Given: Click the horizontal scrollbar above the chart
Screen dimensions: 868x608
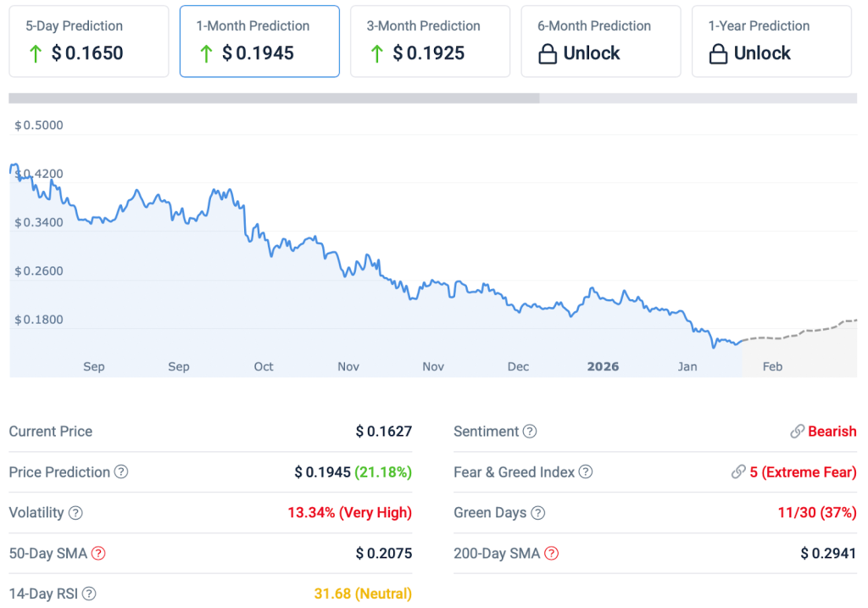Looking at the screenshot, I should tap(274, 98).
